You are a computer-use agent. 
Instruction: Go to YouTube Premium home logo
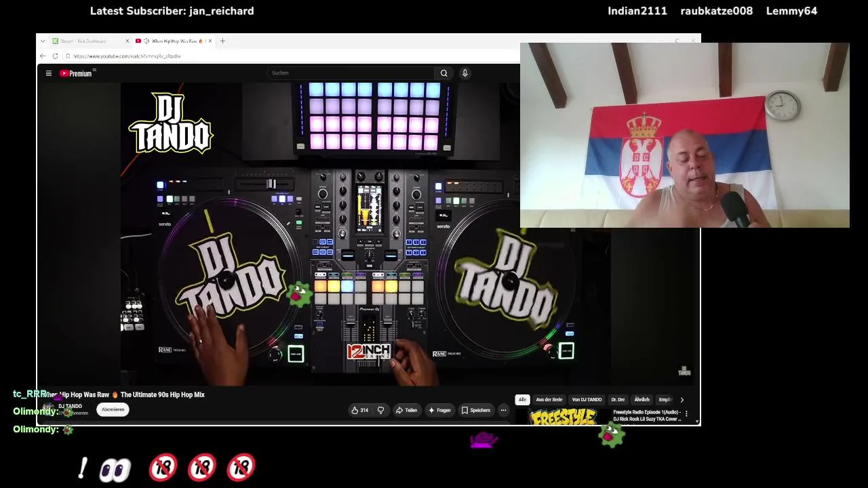tap(76, 73)
